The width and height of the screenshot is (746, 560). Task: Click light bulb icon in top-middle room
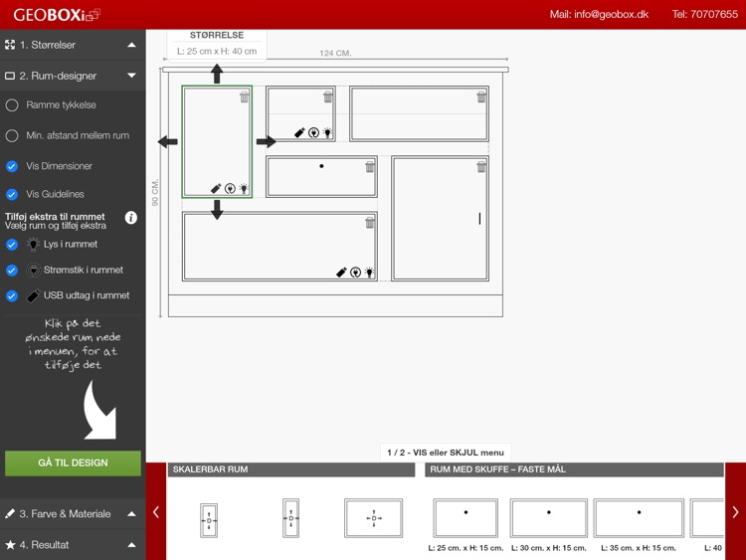click(328, 132)
